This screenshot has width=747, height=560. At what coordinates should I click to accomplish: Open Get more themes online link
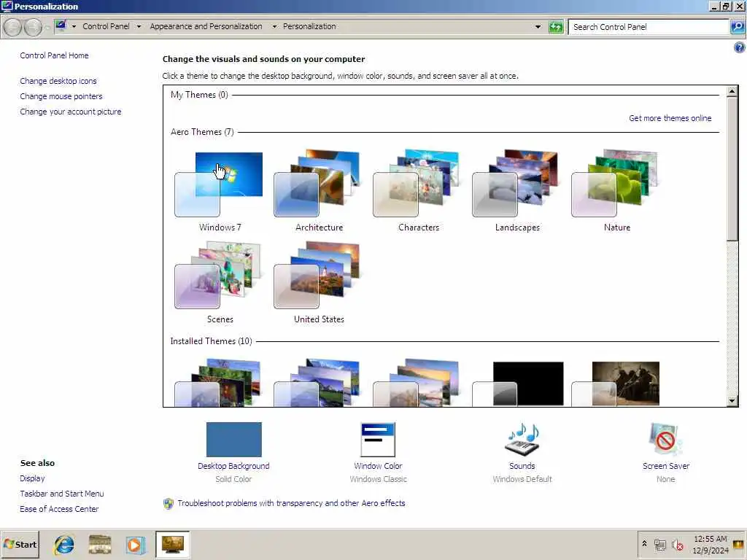670,118
